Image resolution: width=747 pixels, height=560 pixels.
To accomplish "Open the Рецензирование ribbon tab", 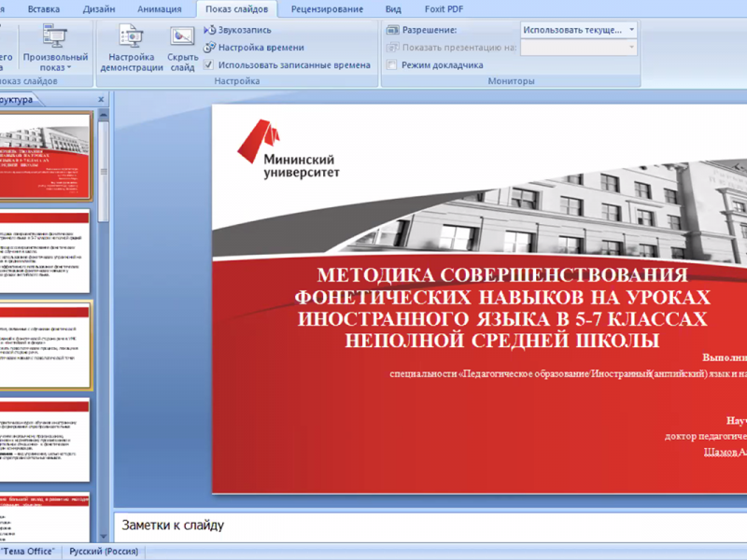I will point(327,9).
